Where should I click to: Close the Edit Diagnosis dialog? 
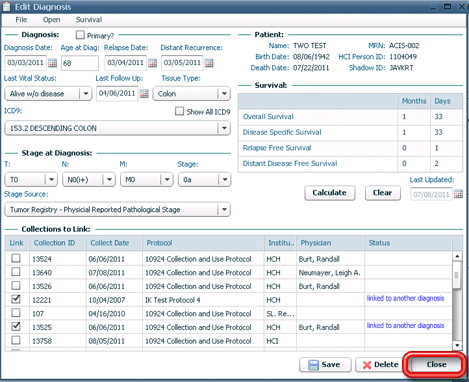tap(436, 365)
